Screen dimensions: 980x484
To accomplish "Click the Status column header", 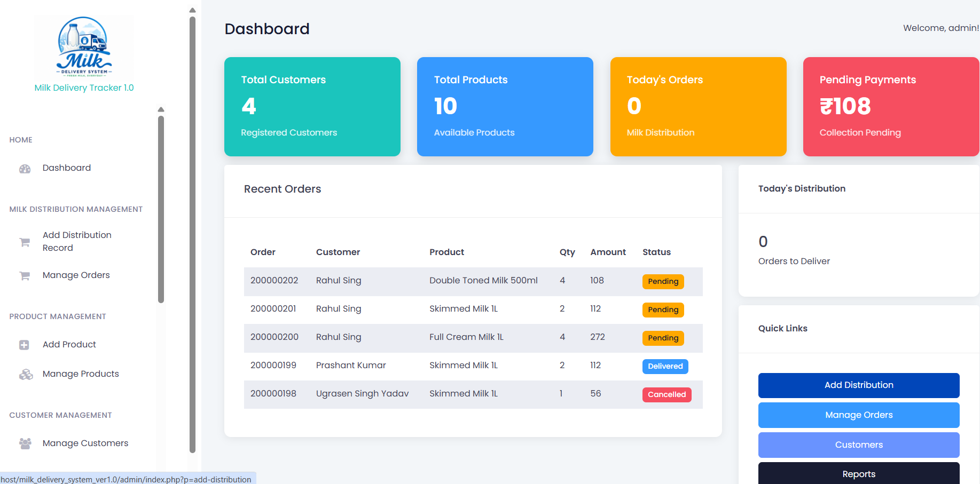I will (x=656, y=252).
